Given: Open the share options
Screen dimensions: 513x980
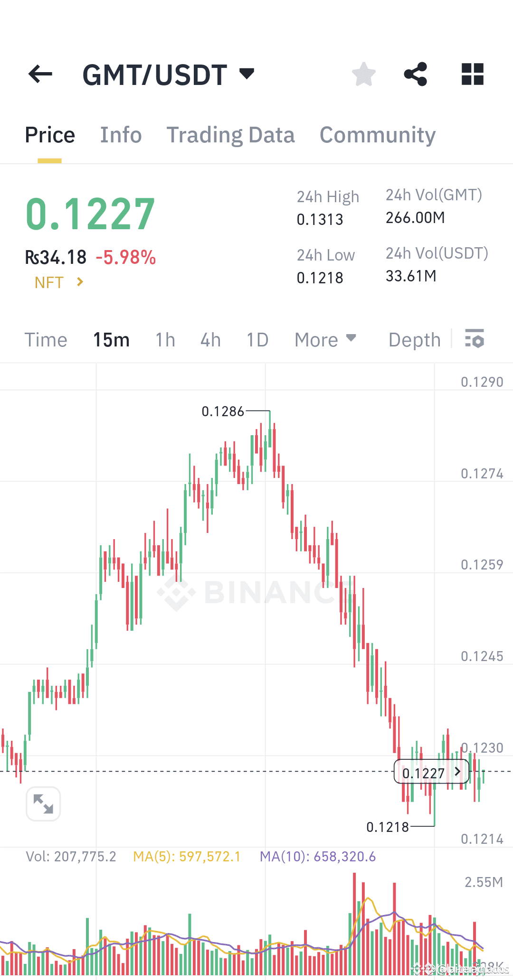Looking at the screenshot, I should pyautogui.click(x=415, y=74).
